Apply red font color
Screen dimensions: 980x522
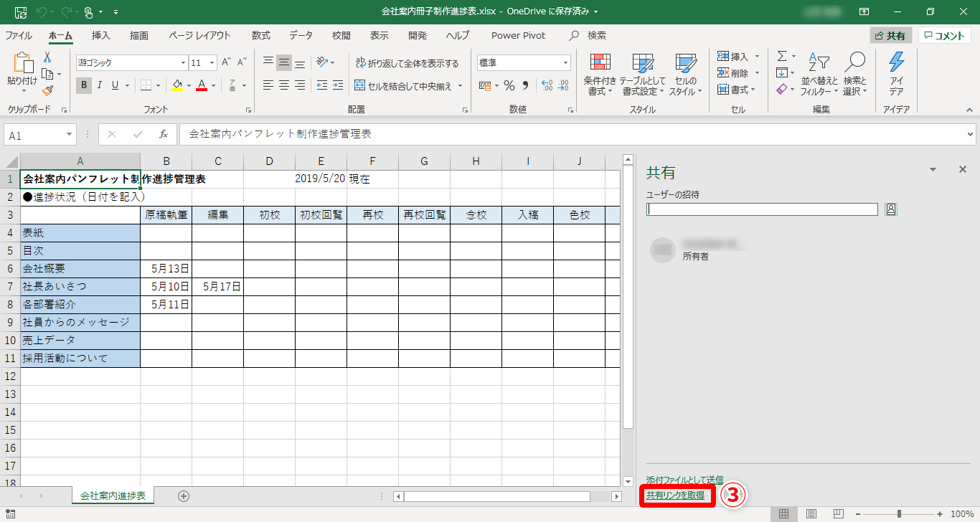pos(202,85)
